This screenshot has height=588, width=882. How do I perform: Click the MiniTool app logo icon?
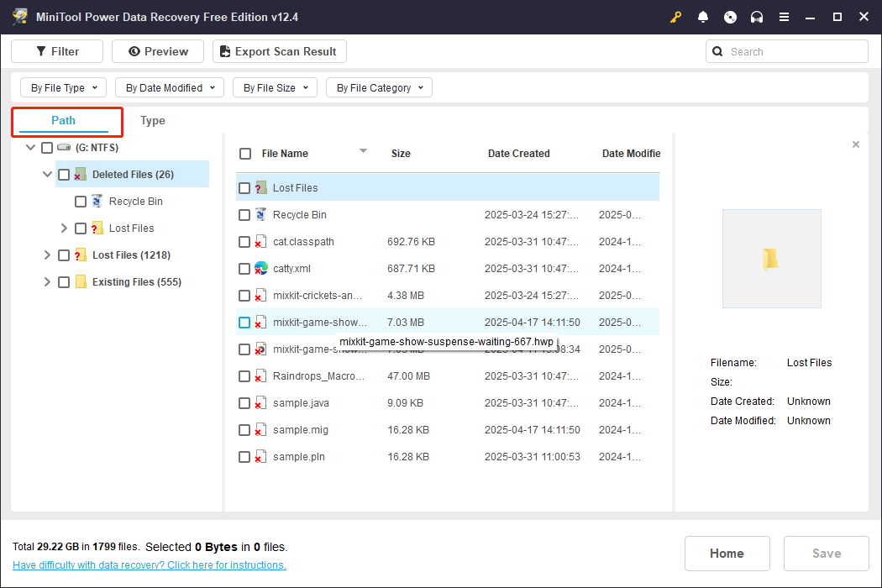[x=19, y=16]
